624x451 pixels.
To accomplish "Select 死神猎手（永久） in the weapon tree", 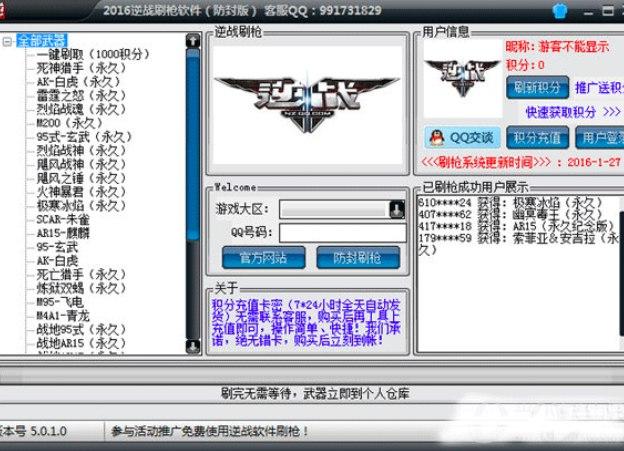I will click(81, 68).
